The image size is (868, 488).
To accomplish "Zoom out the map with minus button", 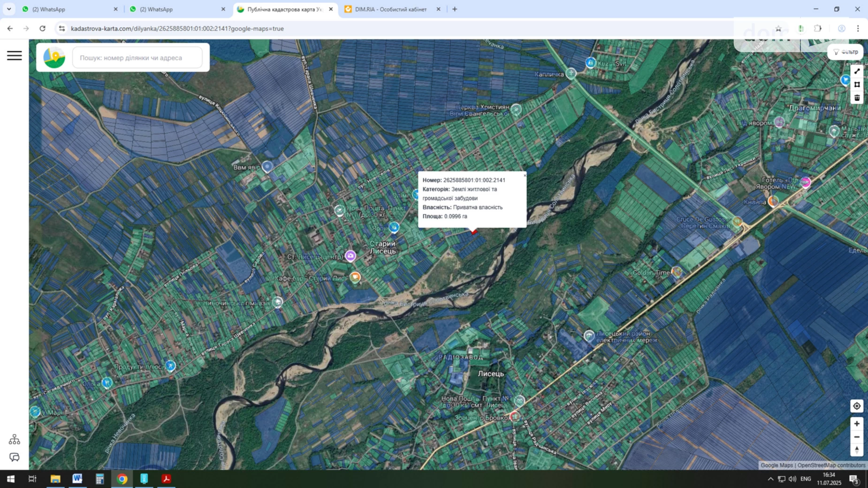I will [856, 437].
